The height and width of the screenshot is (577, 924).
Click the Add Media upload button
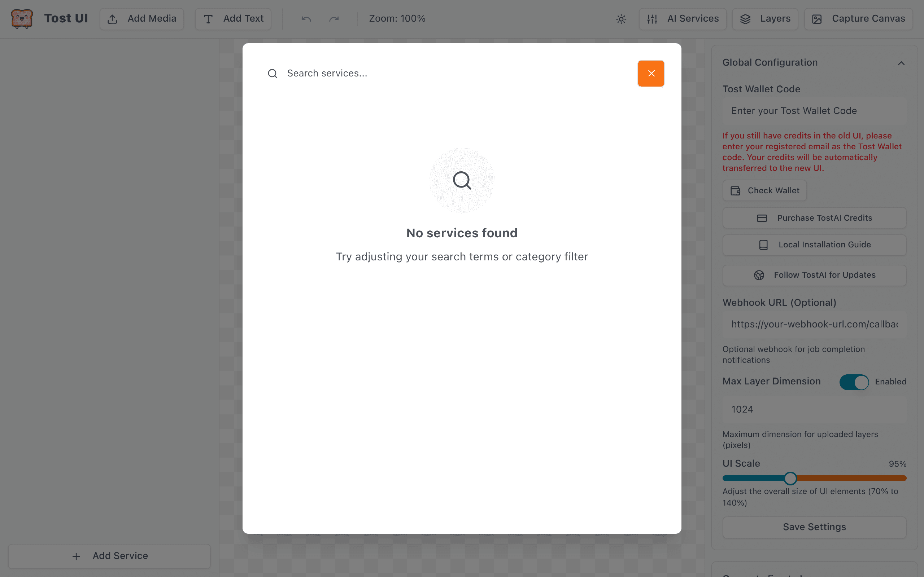[x=141, y=19]
